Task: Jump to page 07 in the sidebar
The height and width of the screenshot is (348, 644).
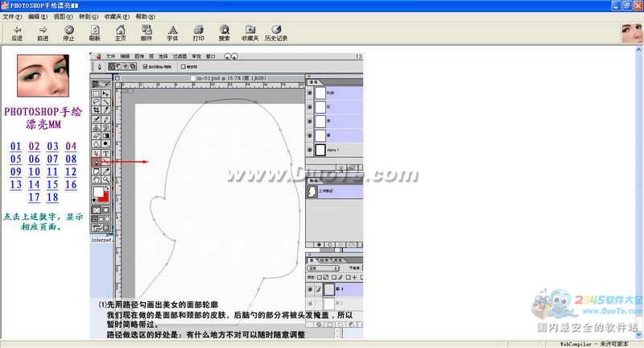Action: [52, 159]
